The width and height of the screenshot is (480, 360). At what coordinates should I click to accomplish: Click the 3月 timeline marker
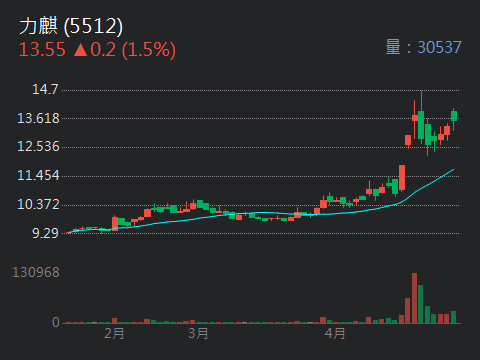click(x=198, y=333)
